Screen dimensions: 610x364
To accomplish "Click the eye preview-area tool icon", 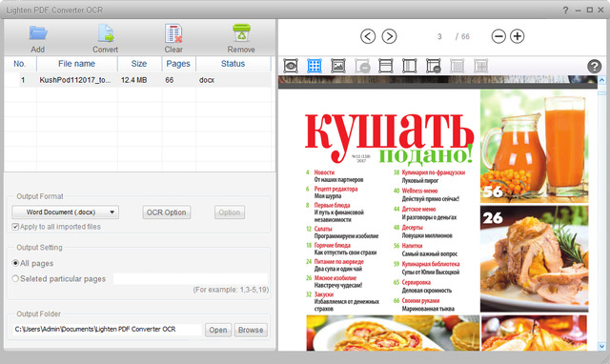I will click(x=291, y=66).
